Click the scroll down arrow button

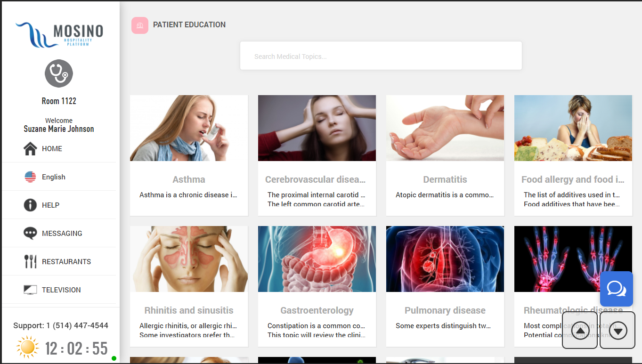618,331
